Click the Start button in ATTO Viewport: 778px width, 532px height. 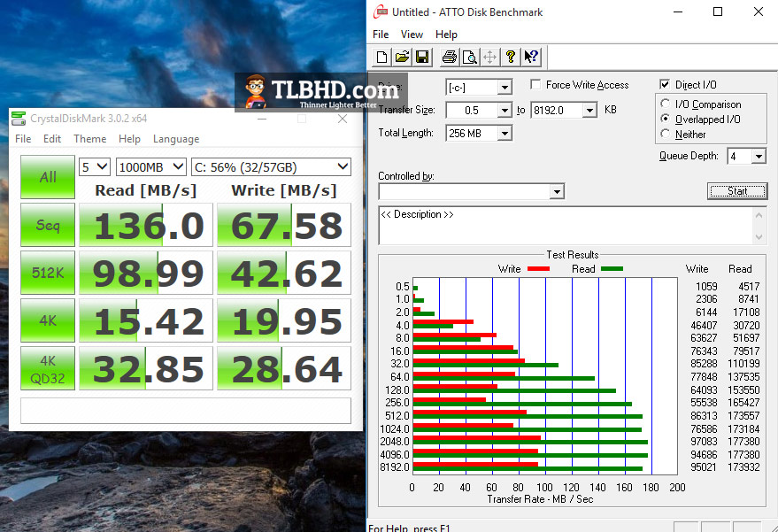click(737, 191)
